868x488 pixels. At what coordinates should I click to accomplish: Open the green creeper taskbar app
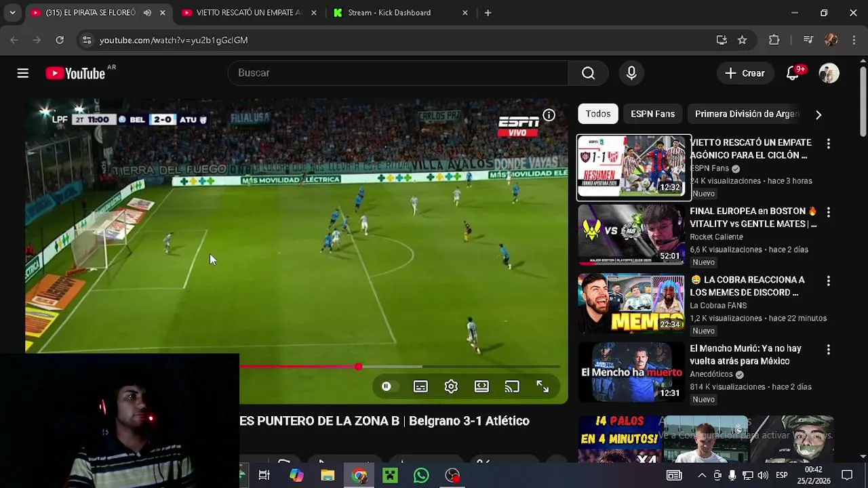[x=390, y=475]
